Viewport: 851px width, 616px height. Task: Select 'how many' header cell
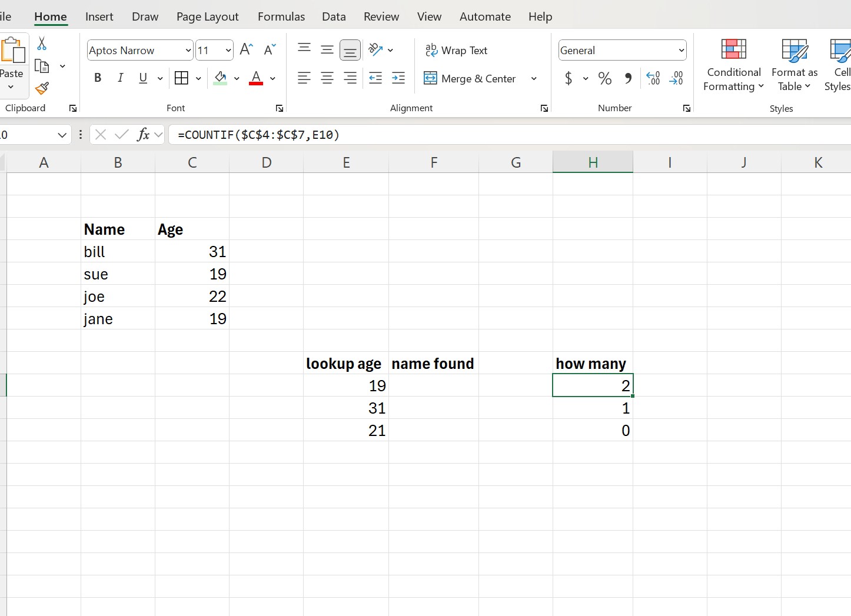(593, 363)
